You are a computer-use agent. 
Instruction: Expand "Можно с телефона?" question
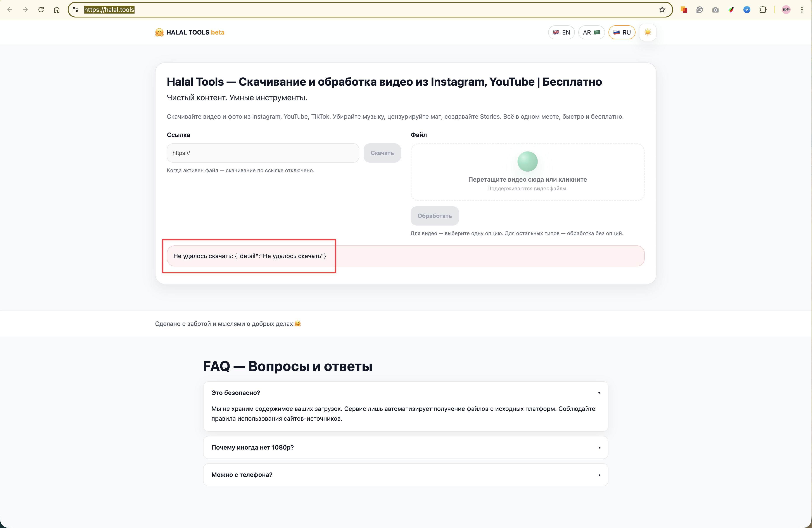[405, 475]
